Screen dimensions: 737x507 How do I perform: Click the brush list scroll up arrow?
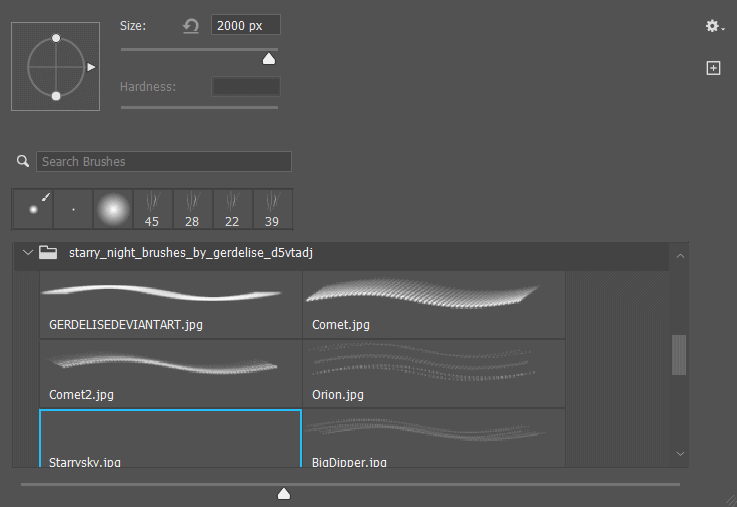pyautogui.click(x=680, y=256)
